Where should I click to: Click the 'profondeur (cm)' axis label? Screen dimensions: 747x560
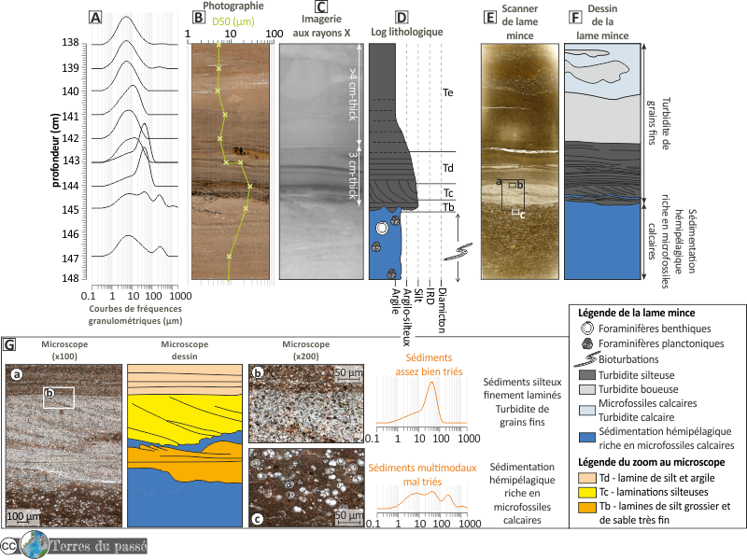pyautogui.click(x=55, y=150)
